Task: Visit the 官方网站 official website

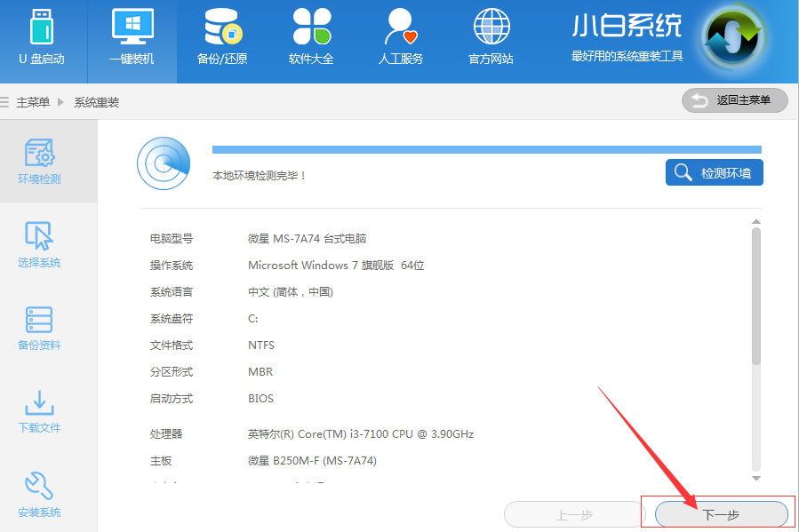Action: point(491,38)
